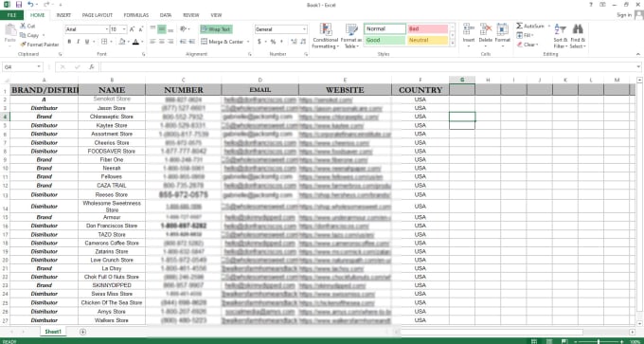Expand the Name Box dropdown arrow
The height and width of the screenshot is (344, 644).
39,66
